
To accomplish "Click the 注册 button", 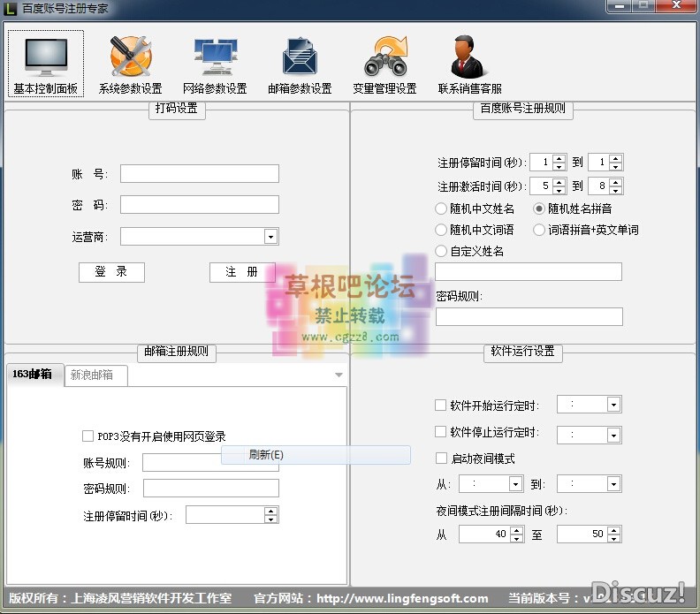I will coord(242,272).
